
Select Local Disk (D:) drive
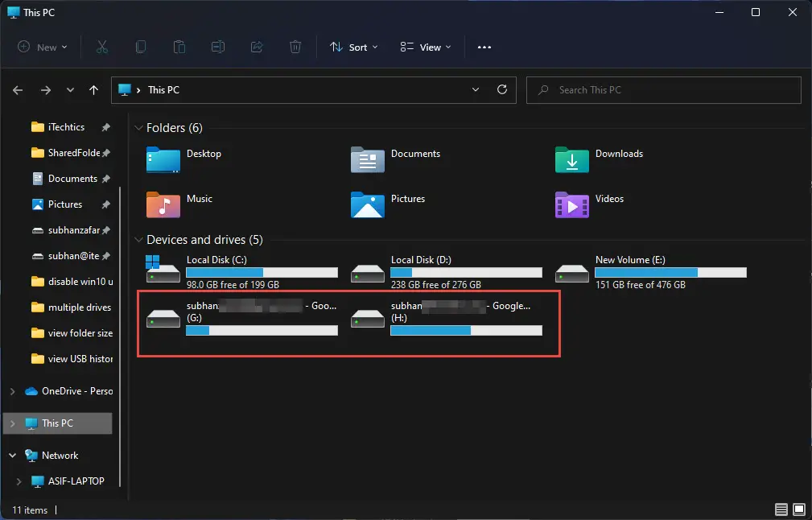click(447, 271)
